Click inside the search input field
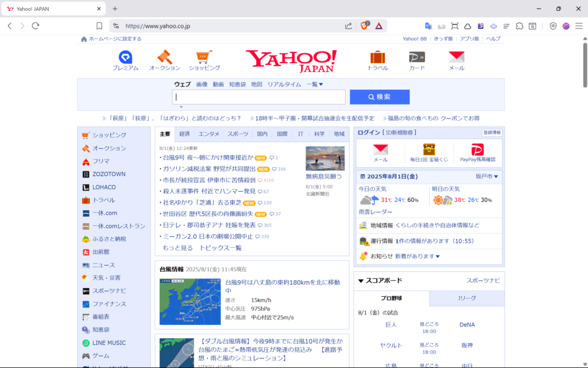The height and width of the screenshot is (368, 588). pos(259,97)
